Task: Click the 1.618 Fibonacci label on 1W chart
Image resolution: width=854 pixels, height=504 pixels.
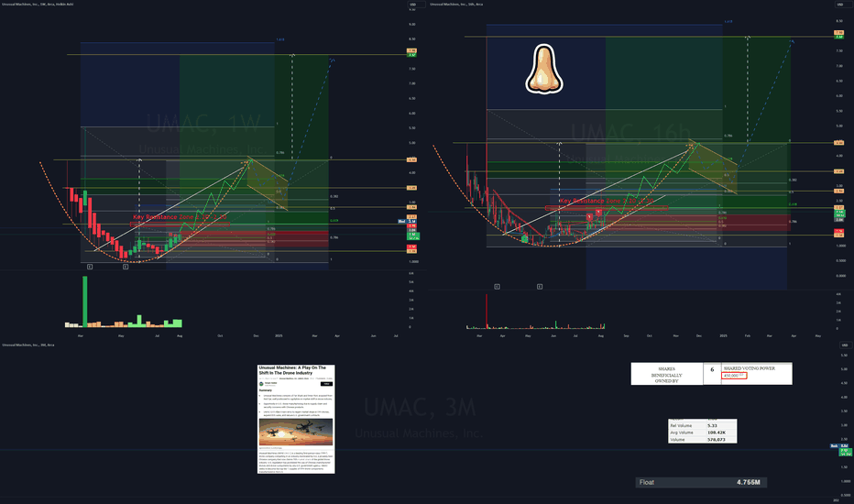Action: coord(280,39)
